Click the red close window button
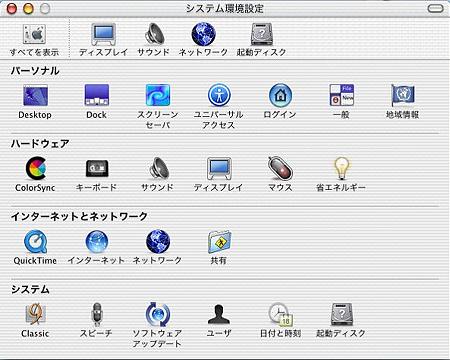 [12, 8]
